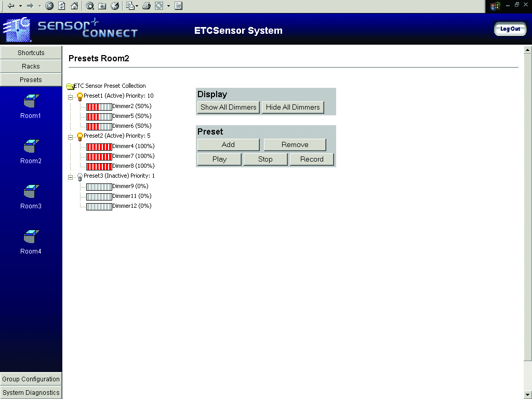Click Hide All Dimmers button
Viewport: 532px width, 399px height.
coord(293,107)
